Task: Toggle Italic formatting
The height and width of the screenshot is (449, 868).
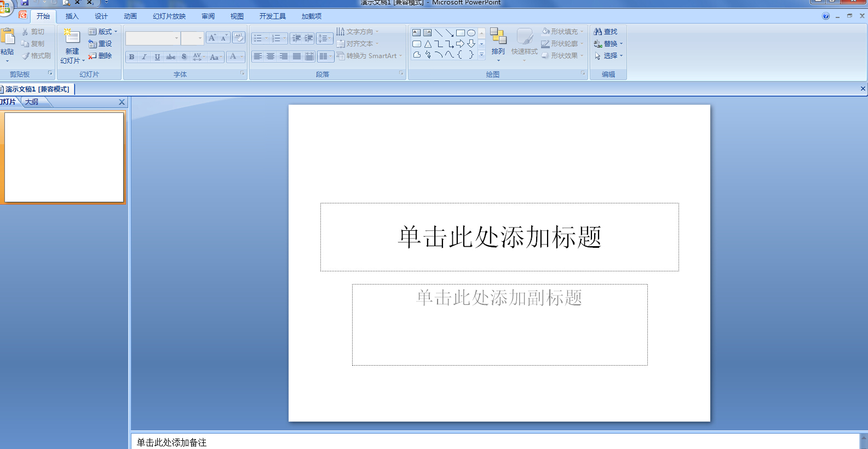Action: point(145,56)
